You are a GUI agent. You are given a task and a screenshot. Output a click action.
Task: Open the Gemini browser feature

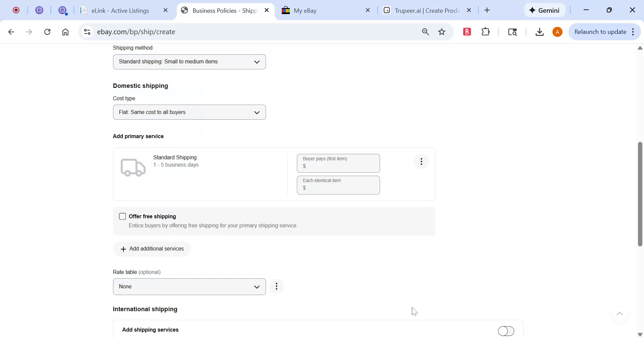[544, 10]
